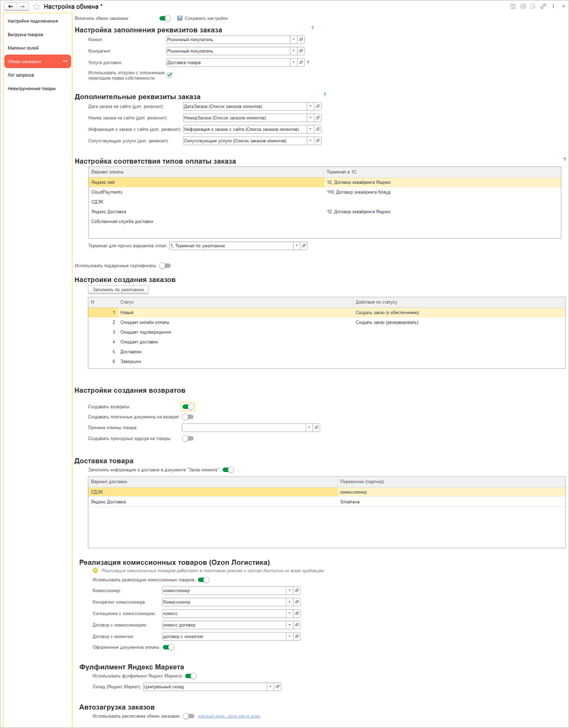Toggle Использовать расписание обмен заказами switch

tap(189, 717)
